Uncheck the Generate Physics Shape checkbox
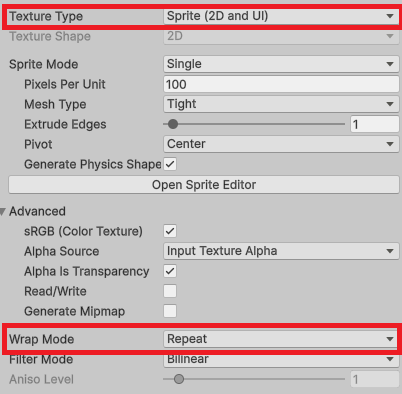Image resolution: width=402 pixels, height=394 pixels. click(x=170, y=164)
